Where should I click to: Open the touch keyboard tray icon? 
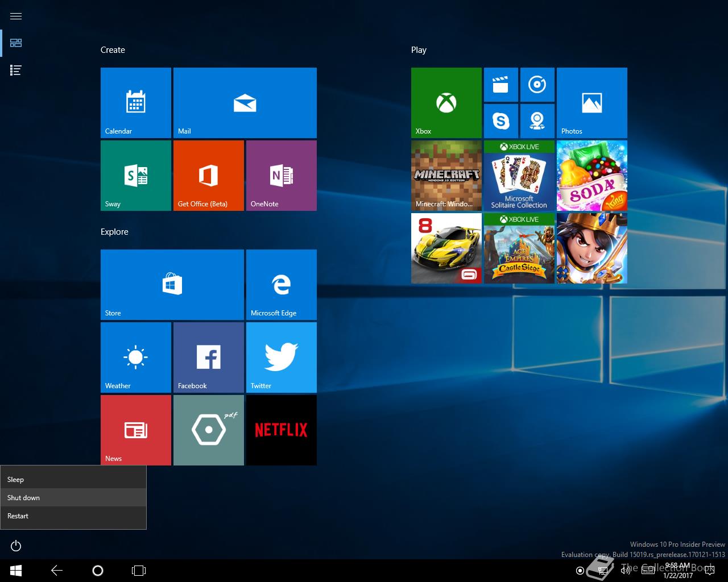click(648, 571)
